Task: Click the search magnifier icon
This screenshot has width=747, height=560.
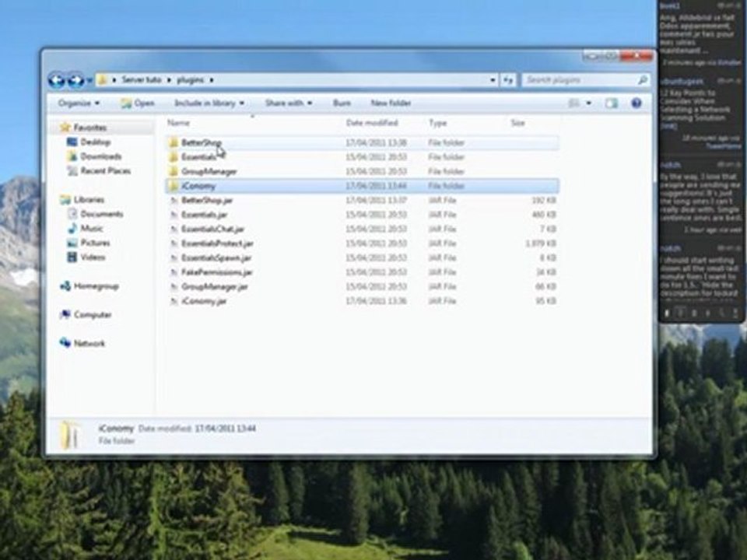Action: tap(643, 80)
